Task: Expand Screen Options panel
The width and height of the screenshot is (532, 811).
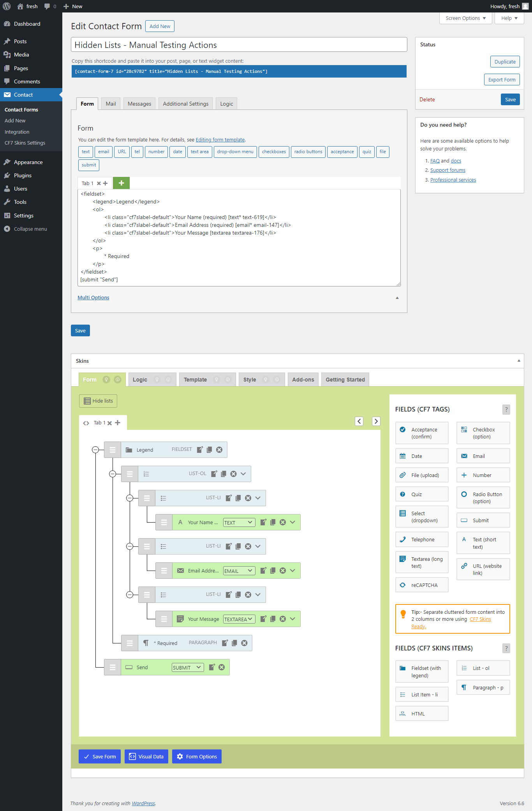Action: click(465, 18)
